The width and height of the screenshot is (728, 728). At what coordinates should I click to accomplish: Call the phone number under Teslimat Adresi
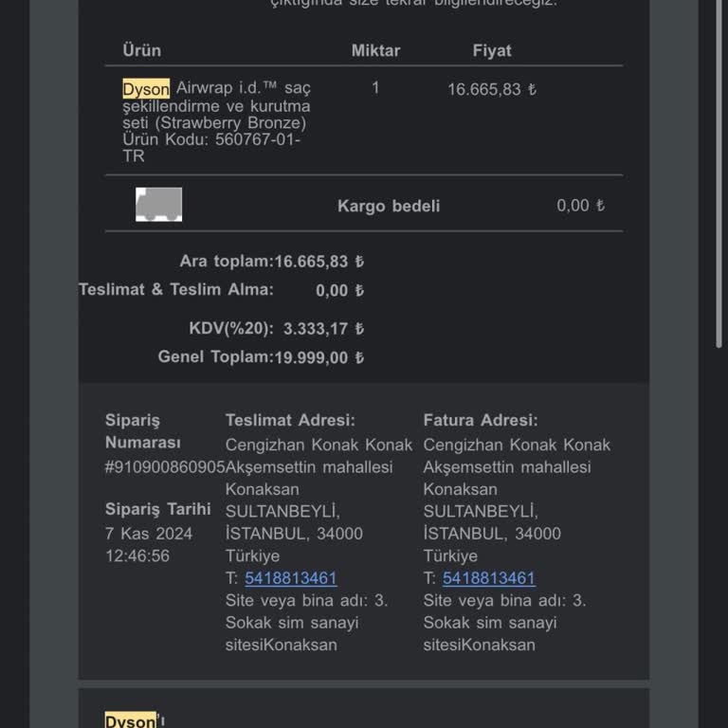pyautogui.click(x=290, y=578)
